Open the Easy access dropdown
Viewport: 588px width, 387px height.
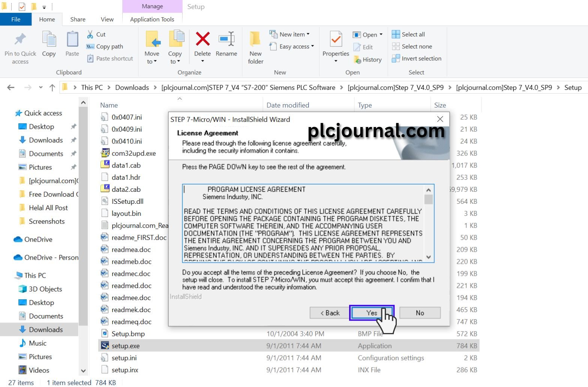coord(292,46)
